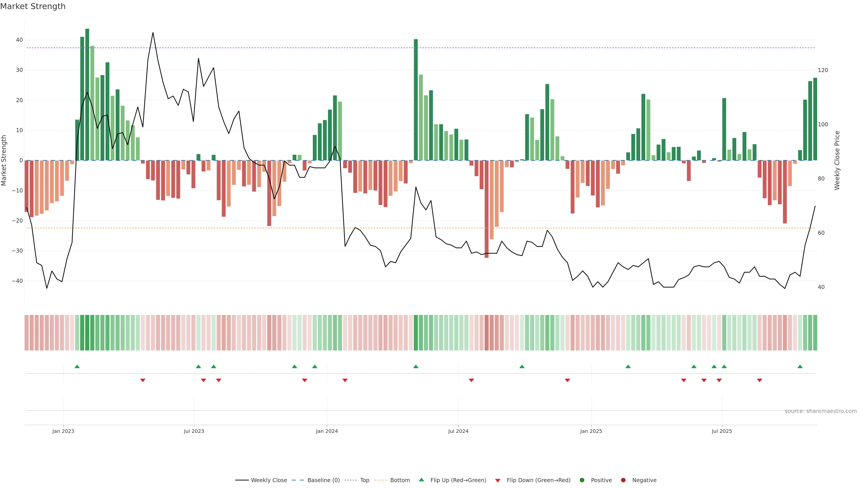Click the Flip Down red triangle legend icon

click(498, 480)
